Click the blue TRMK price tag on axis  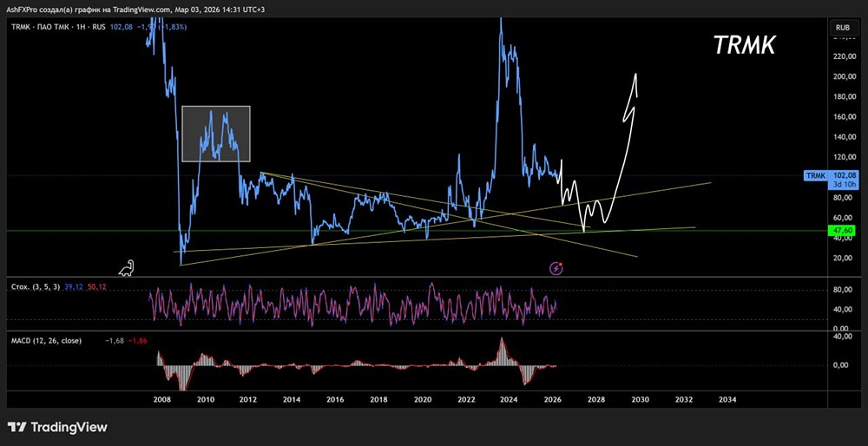(816, 175)
